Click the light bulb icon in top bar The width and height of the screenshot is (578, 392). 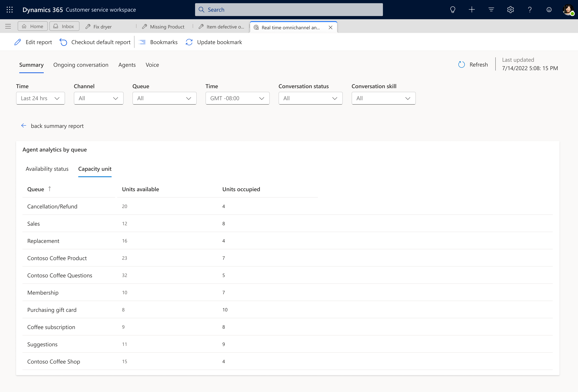452,10
